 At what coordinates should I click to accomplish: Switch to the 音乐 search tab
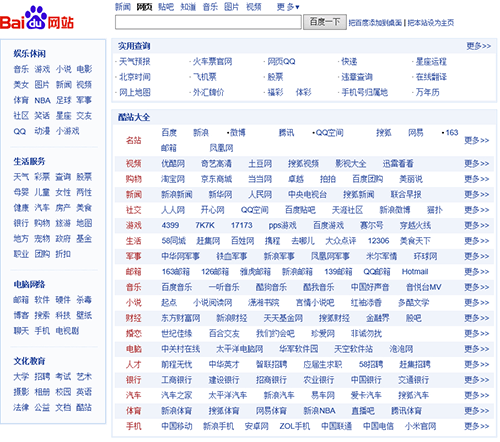[x=210, y=7]
